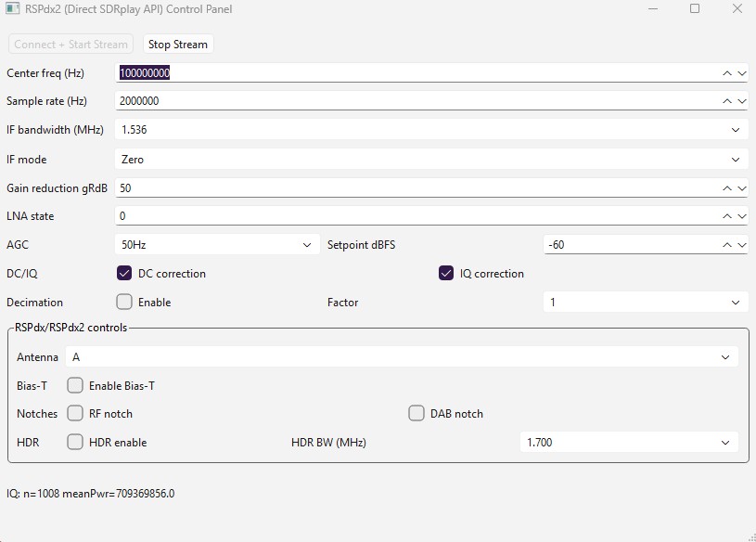Image resolution: width=756 pixels, height=542 pixels.
Task: Uncheck the IQ correction checkbox
Action: [x=446, y=274]
